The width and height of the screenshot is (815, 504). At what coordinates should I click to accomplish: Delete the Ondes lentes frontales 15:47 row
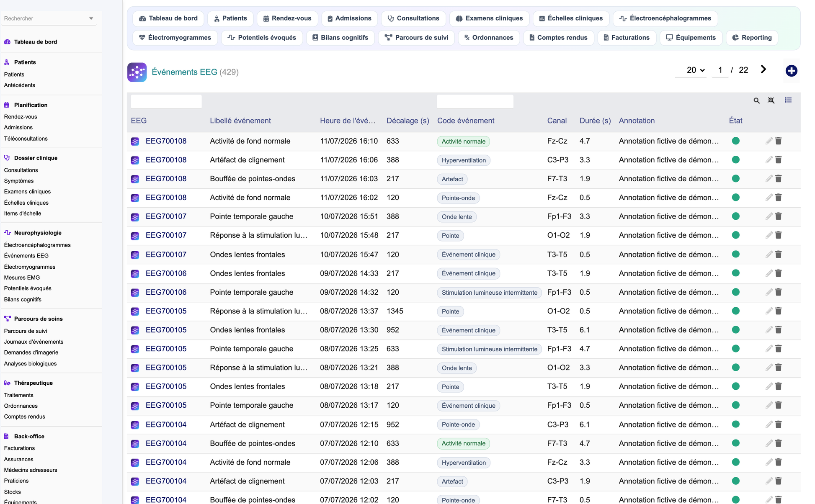pos(779,255)
